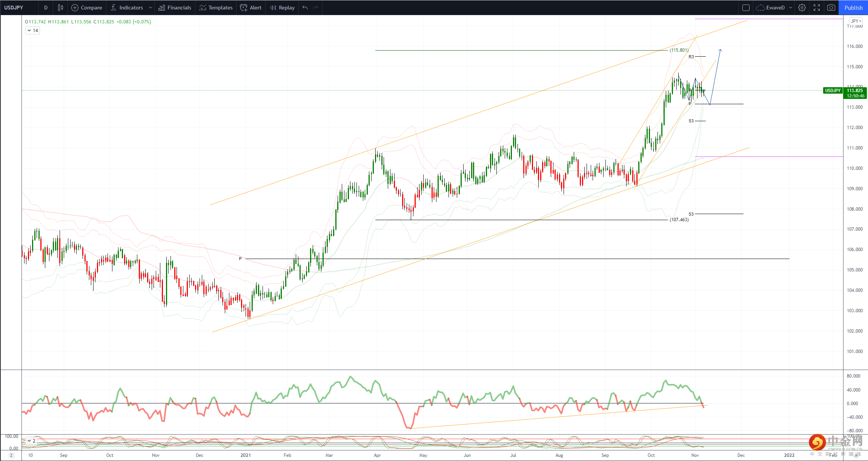Undo the last chart action
868x461 pixels.
tap(305, 8)
